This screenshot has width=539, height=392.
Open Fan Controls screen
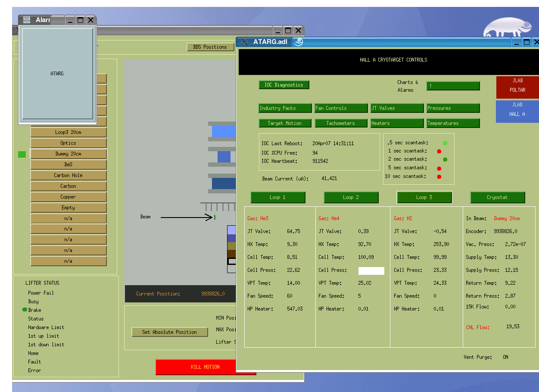(341, 108)
